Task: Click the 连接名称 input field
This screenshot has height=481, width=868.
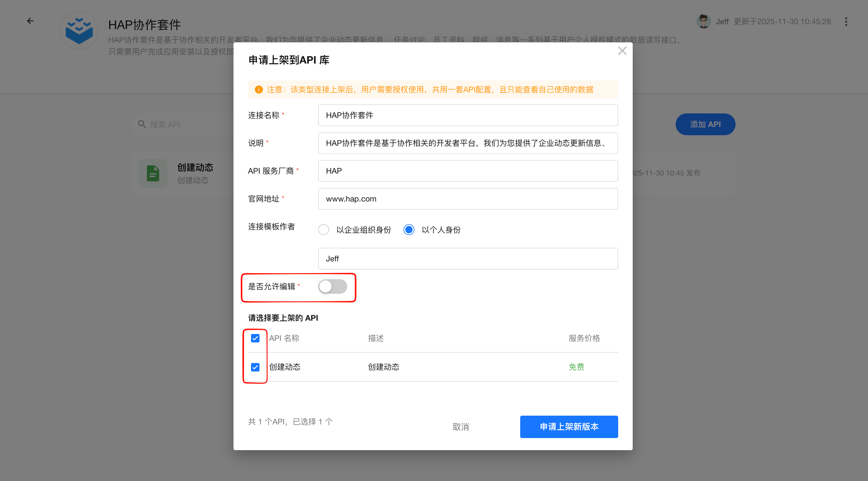Action: (468, 115)
